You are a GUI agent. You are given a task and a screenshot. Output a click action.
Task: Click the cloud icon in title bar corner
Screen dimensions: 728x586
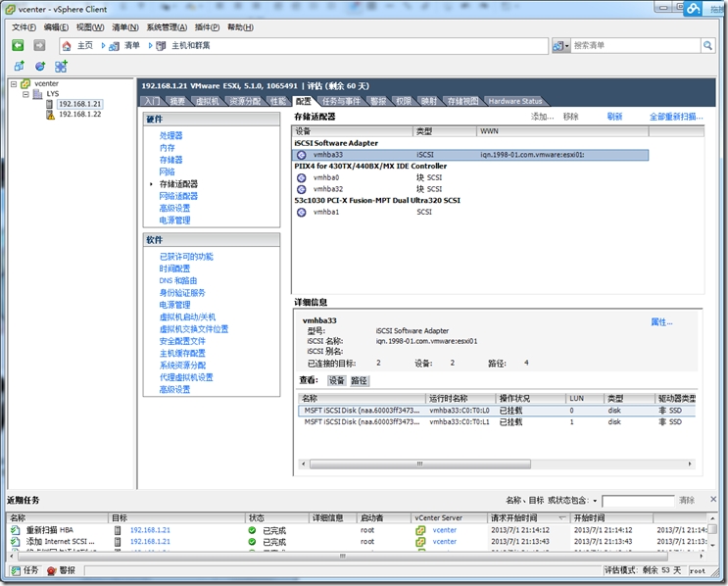point(693,8)
